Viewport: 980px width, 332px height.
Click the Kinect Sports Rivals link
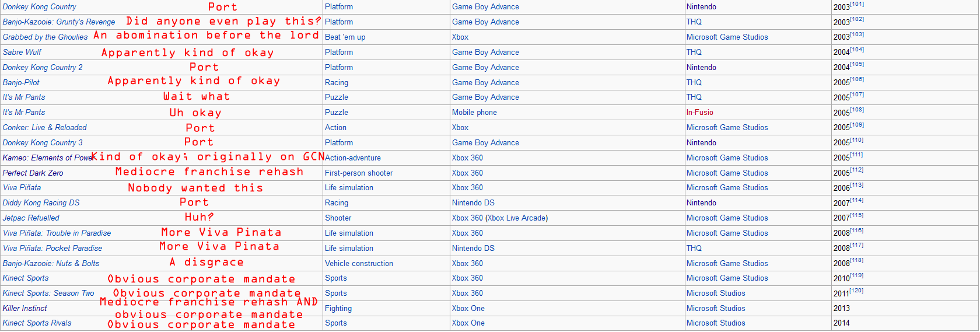37,323
